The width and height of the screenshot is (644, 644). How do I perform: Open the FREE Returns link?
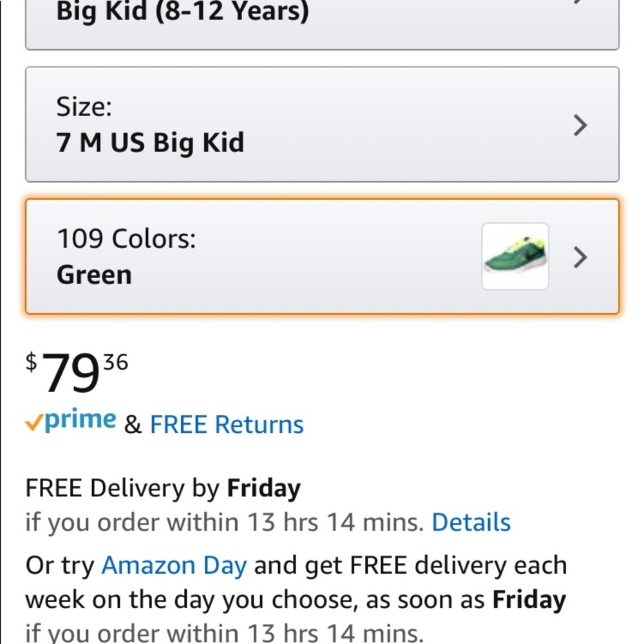click(227, 424)
